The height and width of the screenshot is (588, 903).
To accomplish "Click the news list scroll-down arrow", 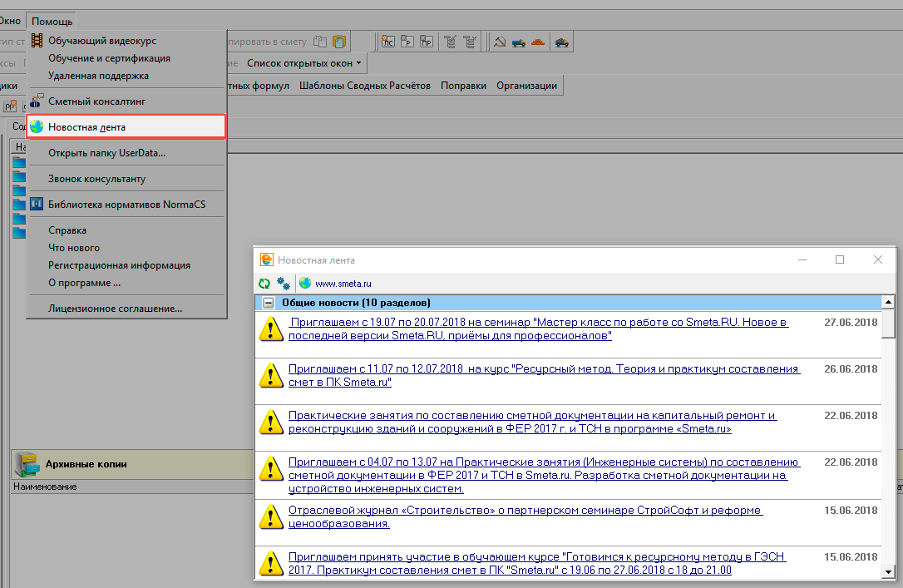I will pyautogui.click(x=888, y=572).
